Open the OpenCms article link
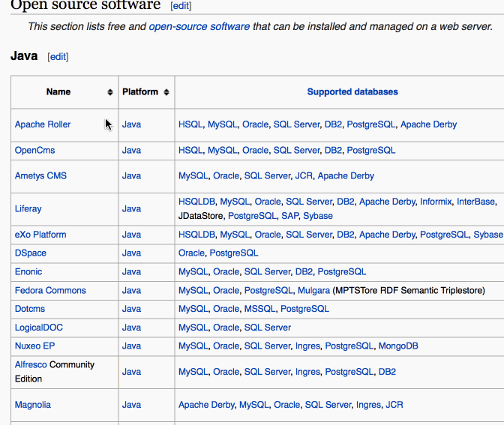This screenshot has width=504, height=425. tap(34, 150)
